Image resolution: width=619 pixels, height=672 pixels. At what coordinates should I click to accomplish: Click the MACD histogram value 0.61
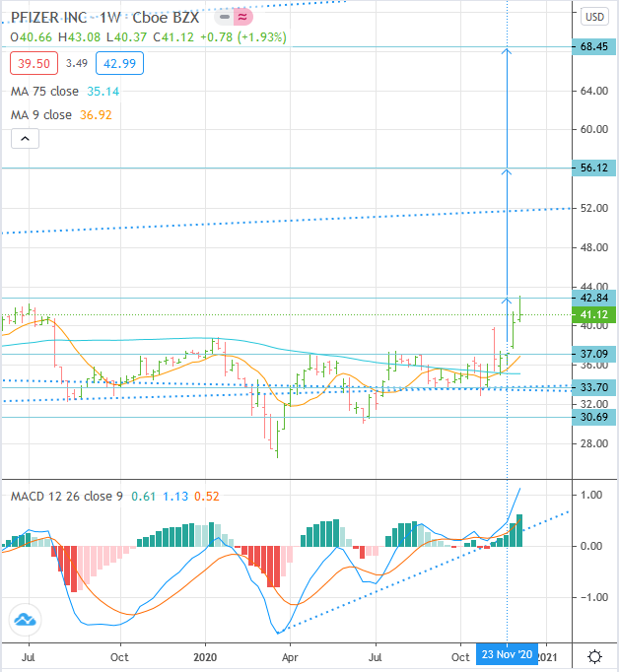[x=143, y=497]
